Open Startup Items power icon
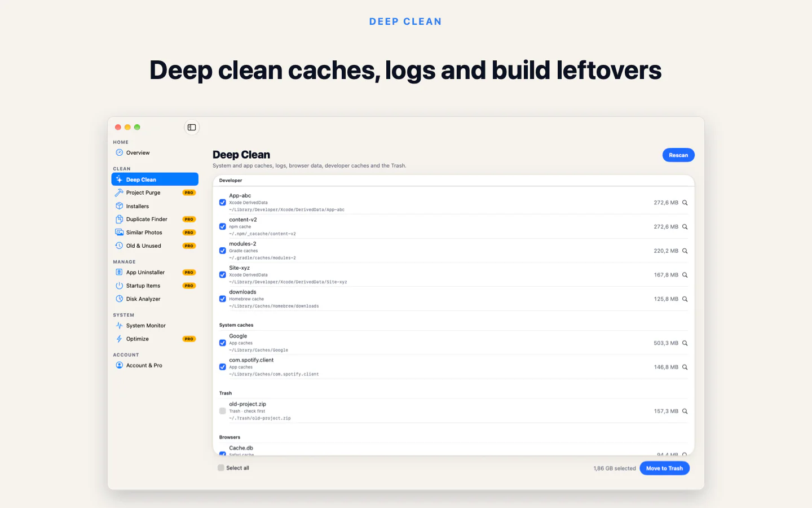 120,286
